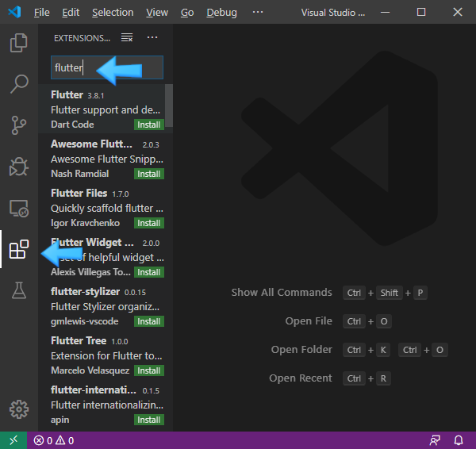
Task: Open Extensions panel more actions menu
Action: tap(152, 37)
